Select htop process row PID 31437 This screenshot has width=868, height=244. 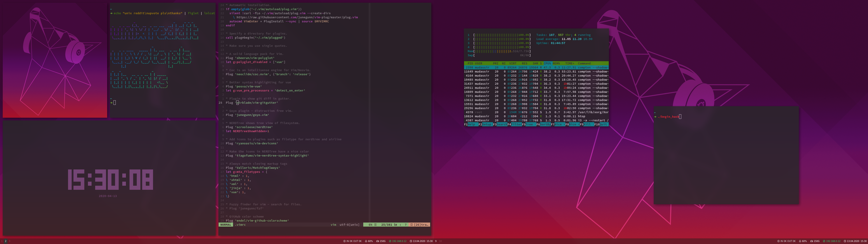(x=536, y=84)
